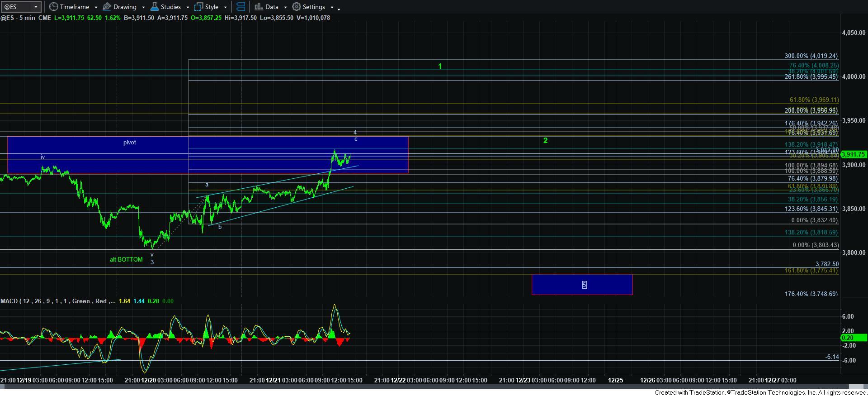Click the Settings gear icon

pos(297,7)
